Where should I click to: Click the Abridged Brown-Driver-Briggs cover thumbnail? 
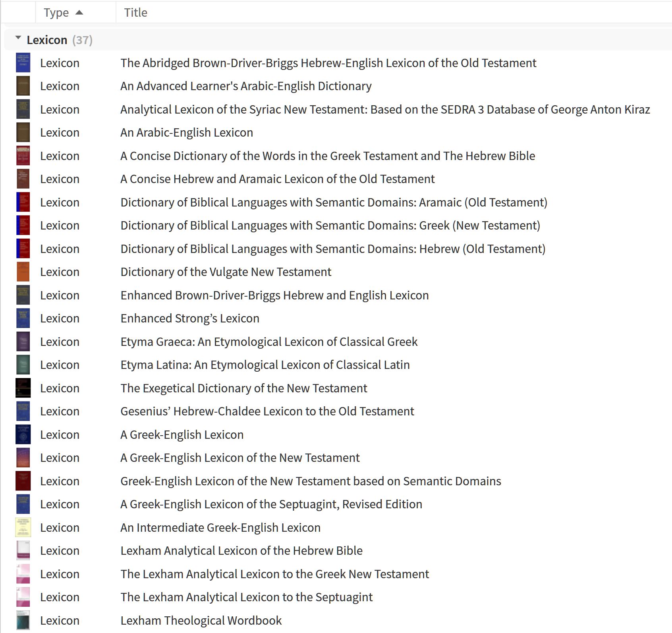[23, 63]
